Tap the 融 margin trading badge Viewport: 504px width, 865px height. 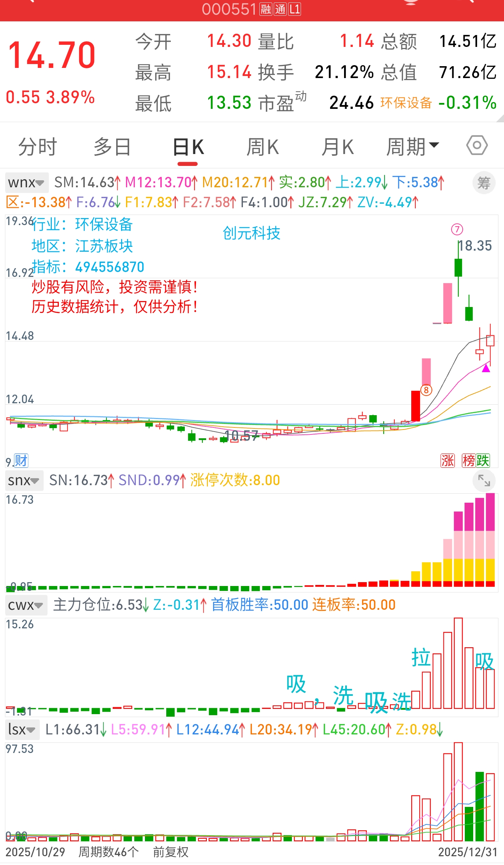(266, 9)
